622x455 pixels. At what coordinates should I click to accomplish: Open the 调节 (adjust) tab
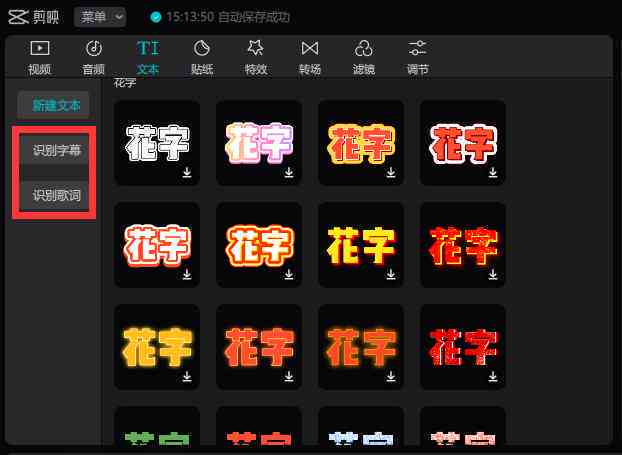coord(418,58)
